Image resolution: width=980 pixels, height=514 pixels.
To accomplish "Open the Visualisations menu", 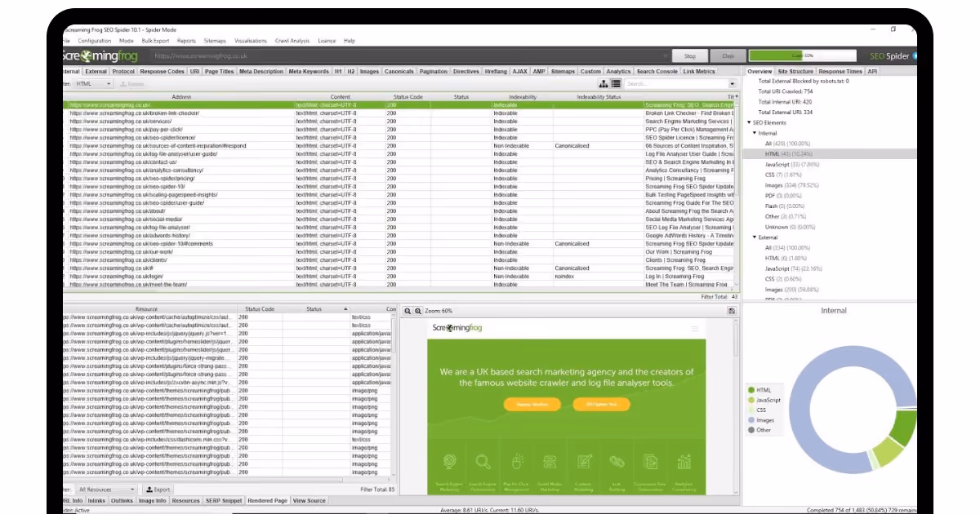I will tap(251, 40).
